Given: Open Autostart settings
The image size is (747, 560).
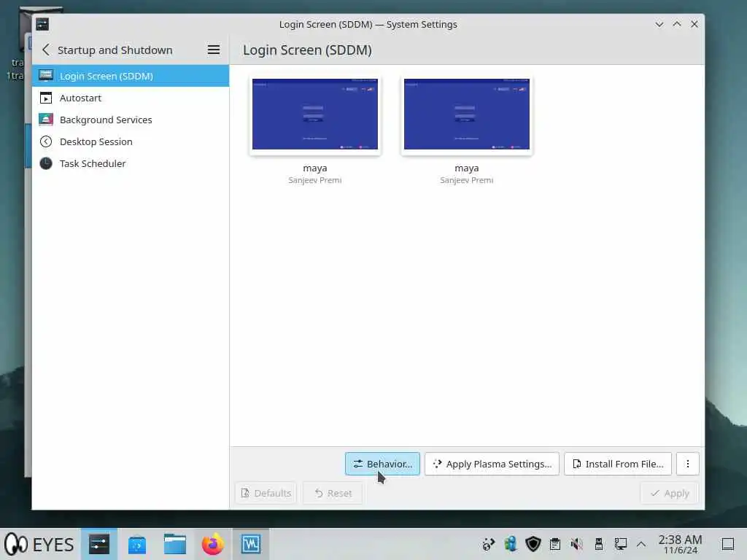Looking at the screenshot, I should pyautogui.click(x=130, y=98).
